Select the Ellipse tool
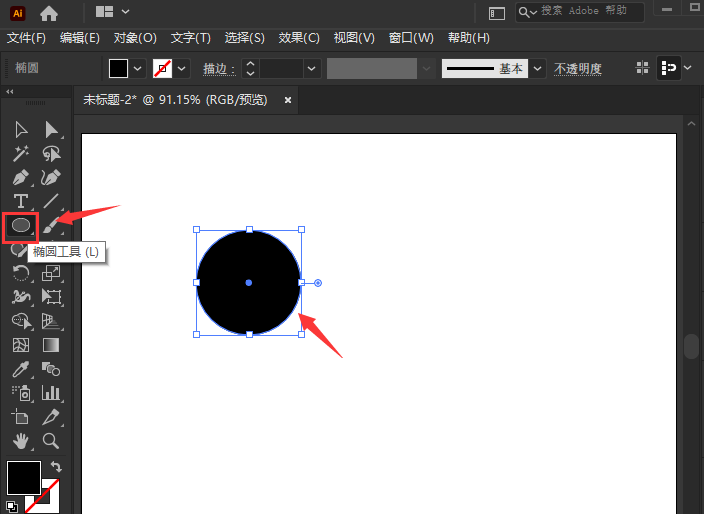The width and height of the screenshot is (704, 514). point(21,225)
